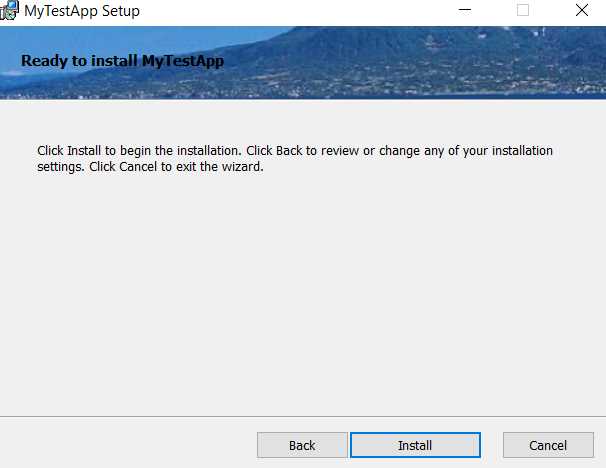Close the MyTestApp Setup window
Image resolution: width=606 pixels, height=468 pixels.
coord(582,10)
